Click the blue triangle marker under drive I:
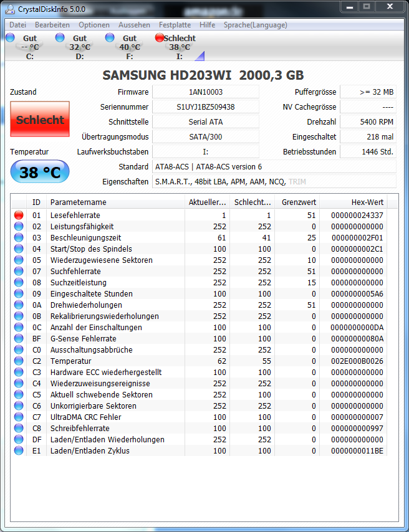This screenshot has width=409, height=532. point(200,56)
